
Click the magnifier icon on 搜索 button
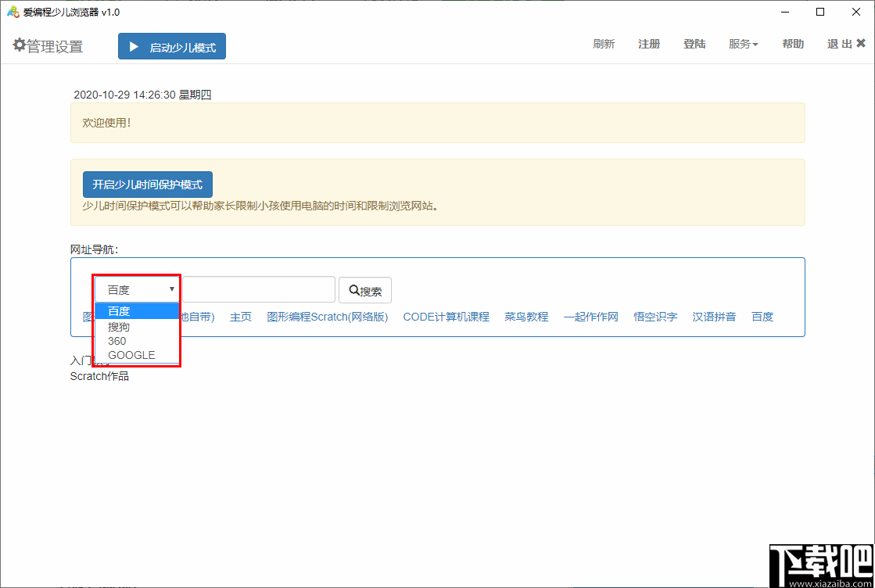click(353, 290)
